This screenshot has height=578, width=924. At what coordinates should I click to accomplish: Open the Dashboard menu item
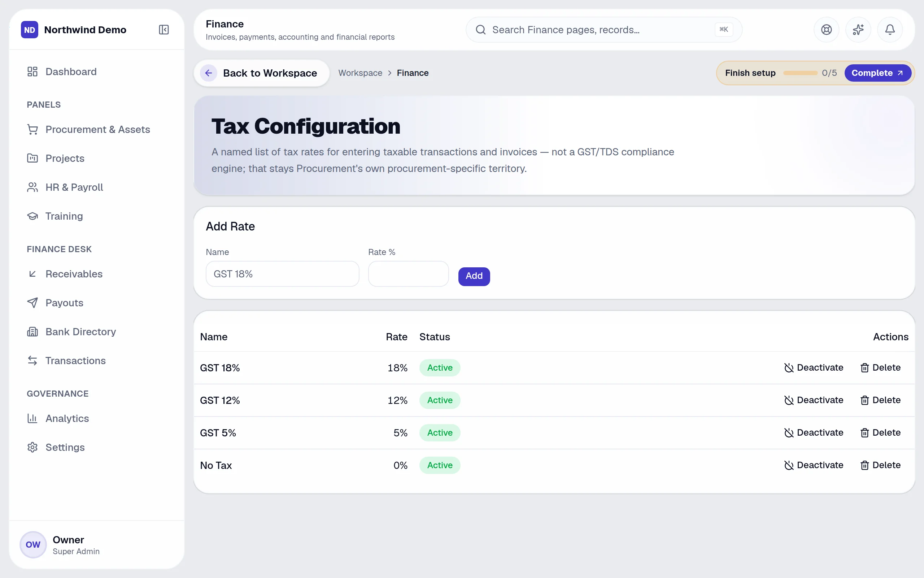[x=97, y=72]
